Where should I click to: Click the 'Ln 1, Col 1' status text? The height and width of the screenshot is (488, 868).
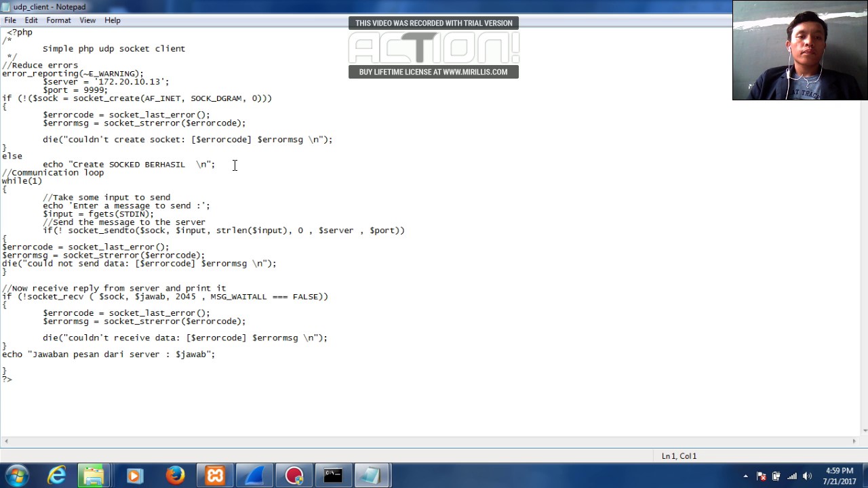pos(679,456)
